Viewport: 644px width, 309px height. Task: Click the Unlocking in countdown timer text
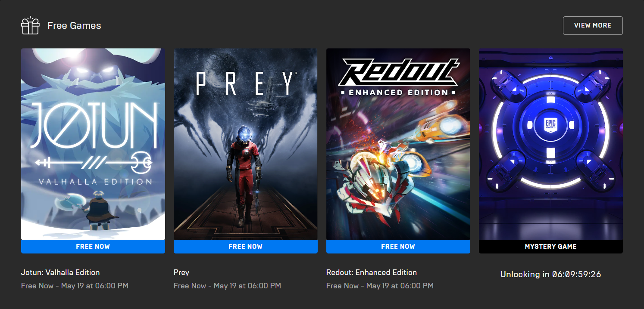551,274
